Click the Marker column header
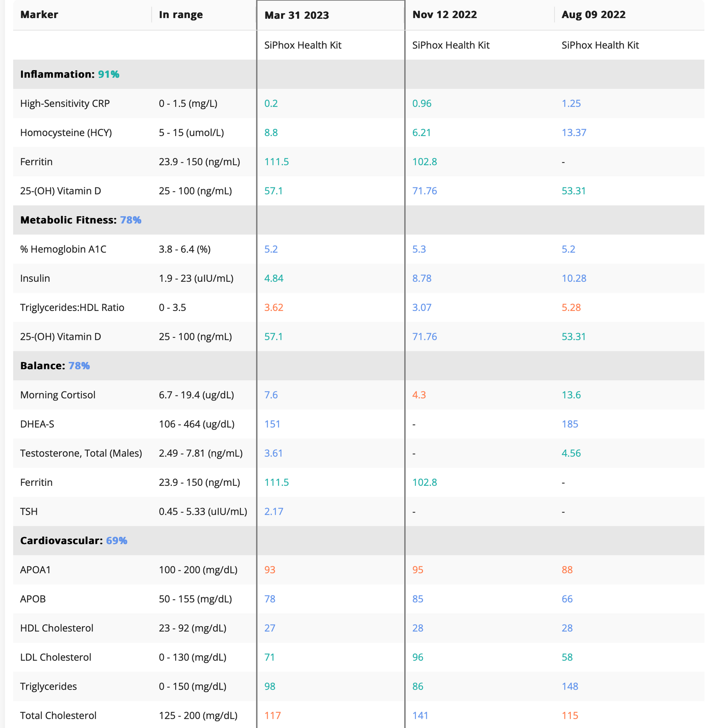 coord(39,15)
